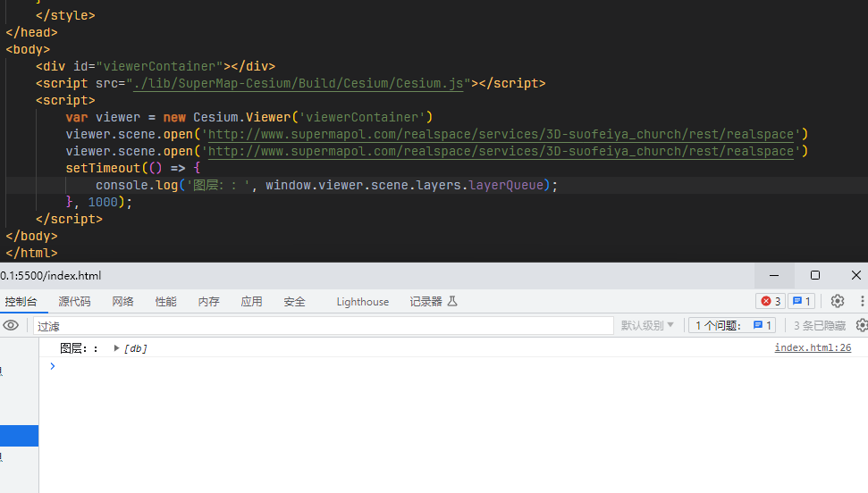Screen dimensions: 868x493
Task: Select the highlighted blue sidebar item
Action: pyautogui.click(x=20, y=436)
